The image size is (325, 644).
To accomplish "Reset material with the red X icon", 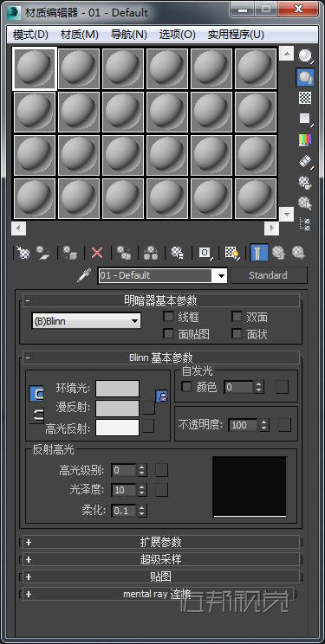I will coord(97,253).
